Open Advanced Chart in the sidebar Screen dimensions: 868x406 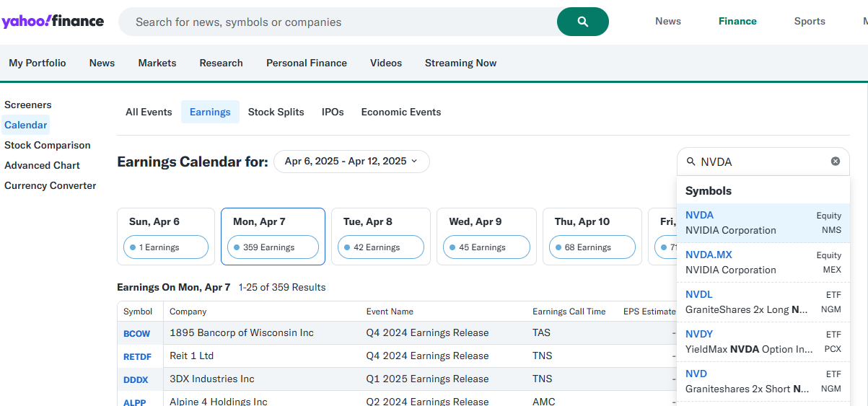click(x=43, y=165)
